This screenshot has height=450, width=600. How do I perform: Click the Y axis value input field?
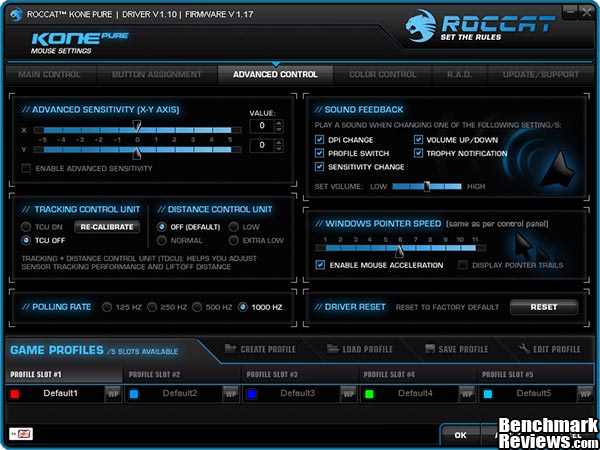(x=262, y=145)
